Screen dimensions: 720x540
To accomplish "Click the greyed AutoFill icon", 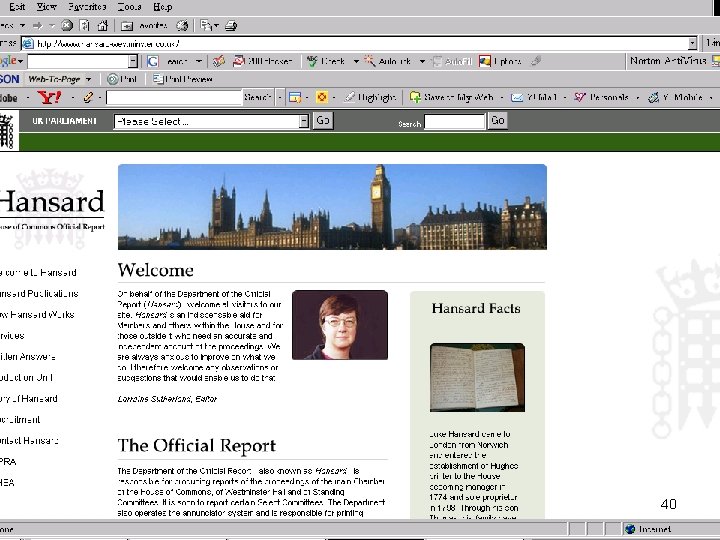I will pyautogui.click(x=438, y=61).
